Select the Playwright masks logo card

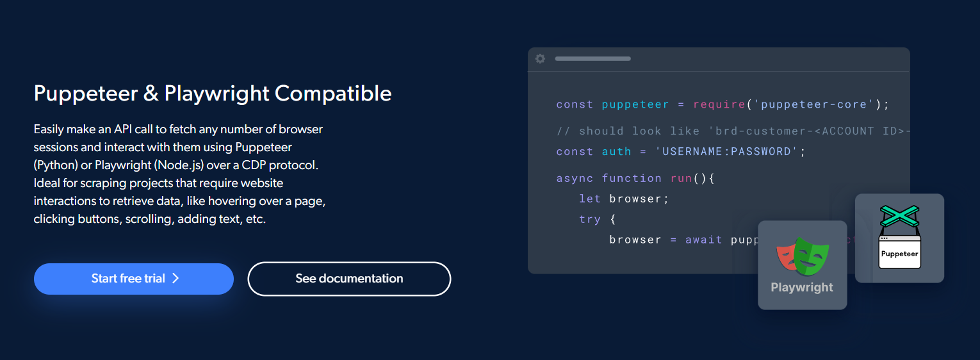tap(803, 265)
